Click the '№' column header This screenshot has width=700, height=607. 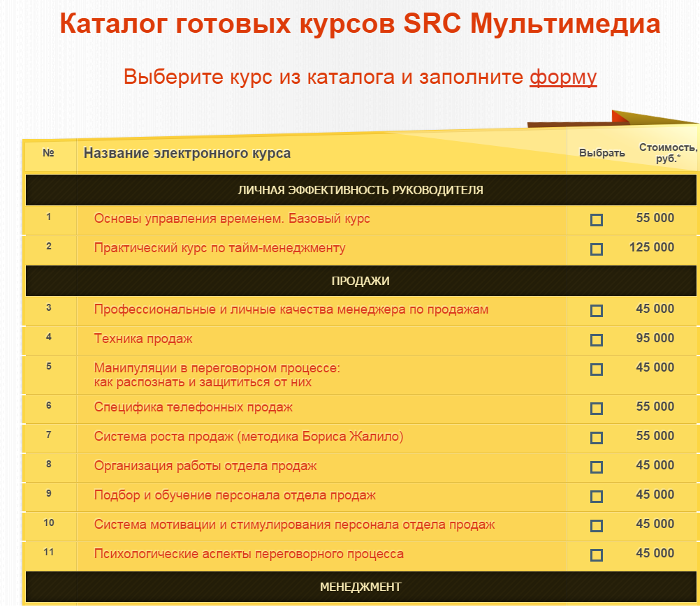click(48, 153)
